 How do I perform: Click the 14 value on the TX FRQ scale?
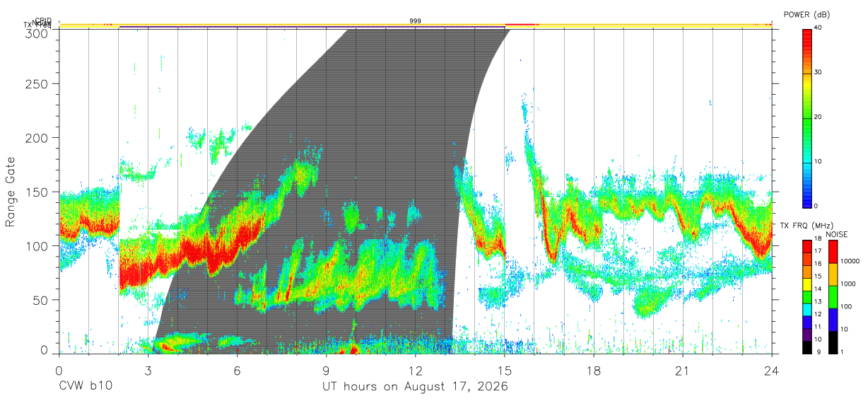click(x=818, y=289)
